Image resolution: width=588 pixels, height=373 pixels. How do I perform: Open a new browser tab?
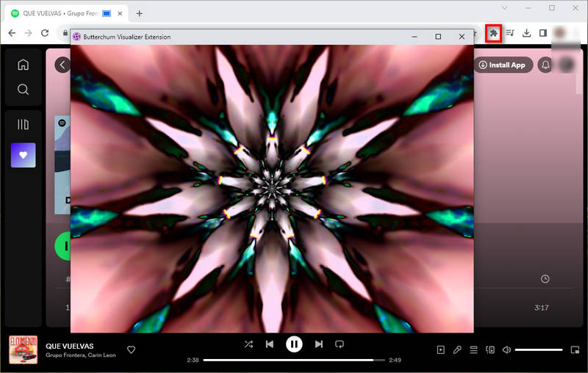click(x=139, y=13)
